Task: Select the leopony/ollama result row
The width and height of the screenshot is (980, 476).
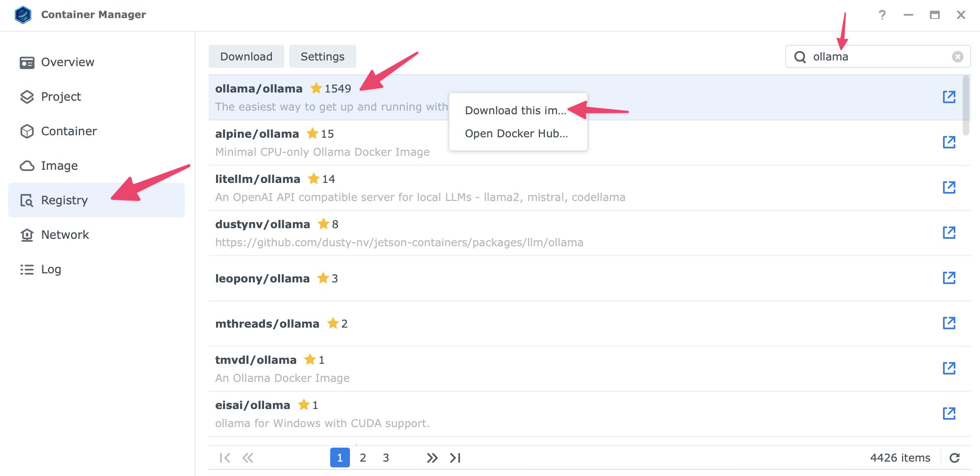Action: 493,279
